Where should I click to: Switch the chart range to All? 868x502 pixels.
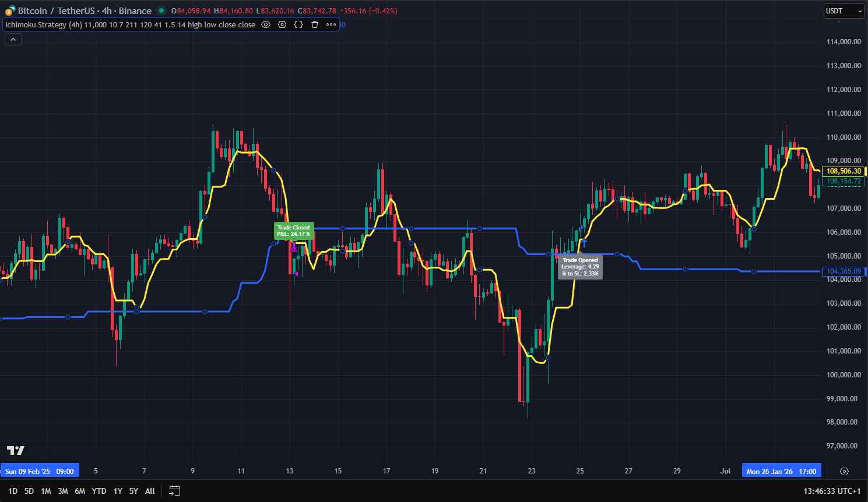click(x=150, y=491)
